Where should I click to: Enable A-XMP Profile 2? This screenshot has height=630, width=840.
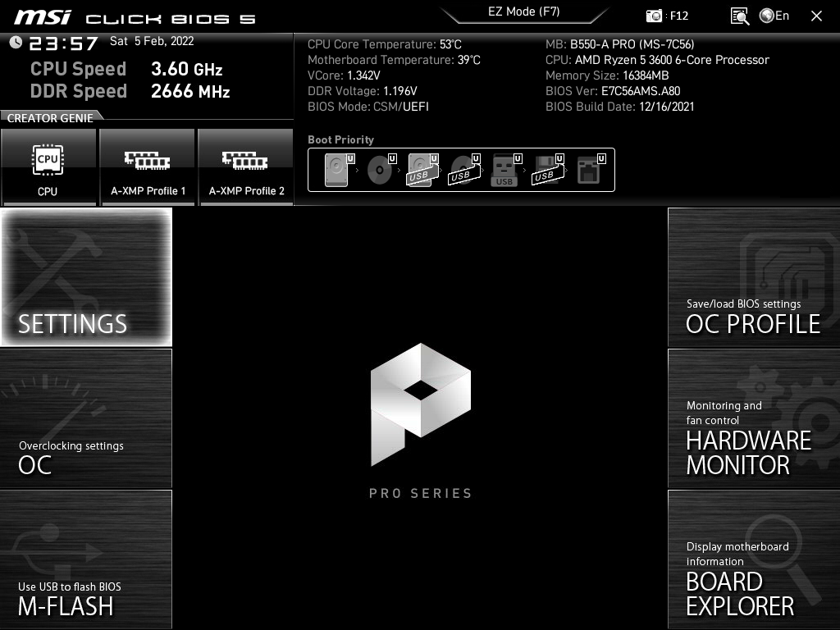click(x=246, y=167)
